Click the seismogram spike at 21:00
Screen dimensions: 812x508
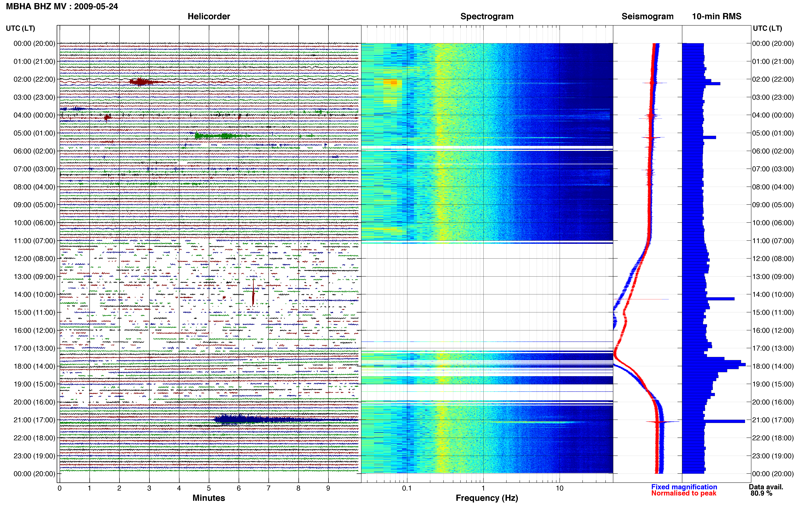tap(662, 422)
